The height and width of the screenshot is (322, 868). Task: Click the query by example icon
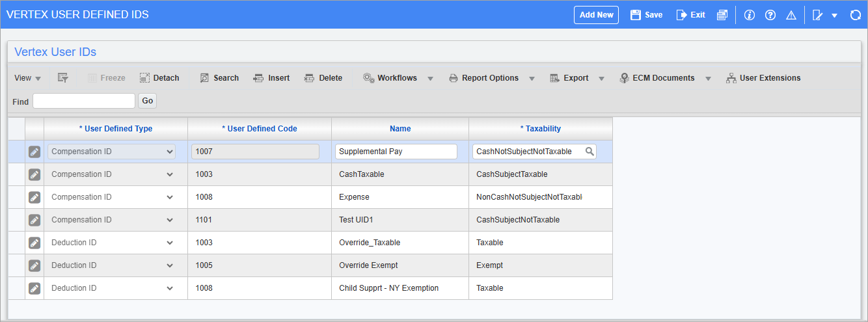click(63, 78)
